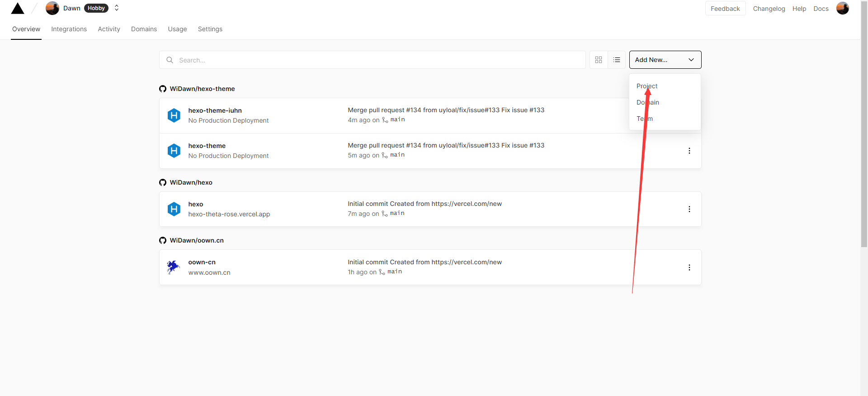The height and width of the screenshot is (396, 868).
Task: Click oown-cn Initial commit message
Action: click(x=425, y=262)
